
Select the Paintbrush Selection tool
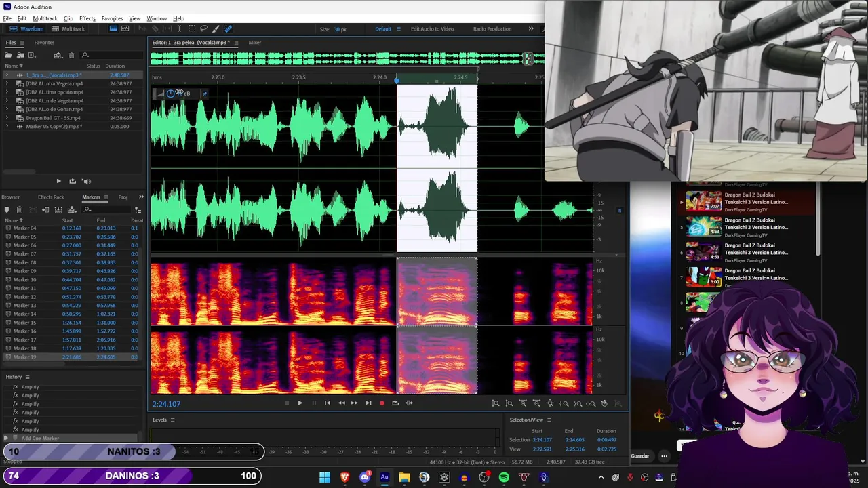(x=216, y=28)
